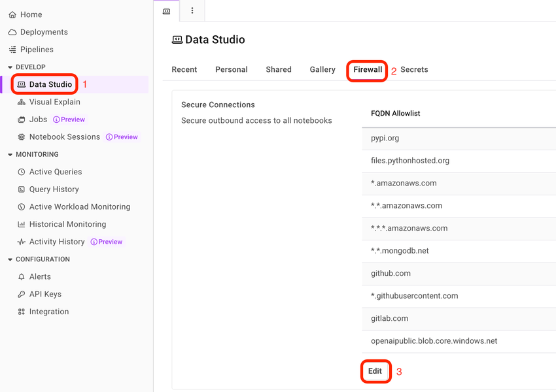Select the Integration sidebar item
This screenshot has height=392, width=556.
pos(48,312)
